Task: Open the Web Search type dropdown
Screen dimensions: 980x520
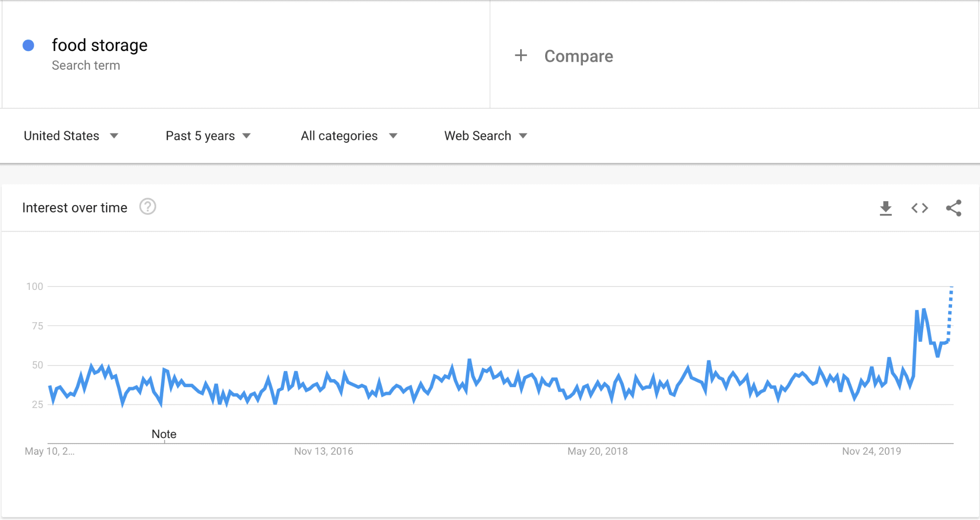Action: point(486,136)
